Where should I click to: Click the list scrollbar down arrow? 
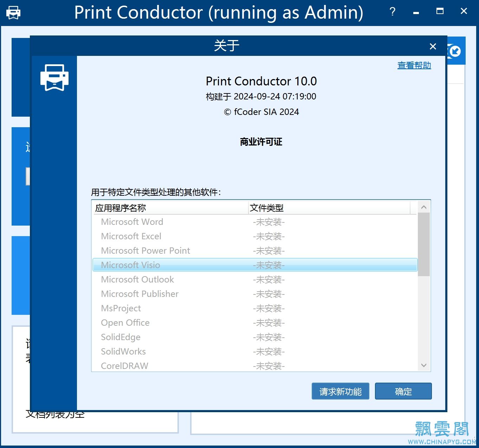click(x=424, y=365)
